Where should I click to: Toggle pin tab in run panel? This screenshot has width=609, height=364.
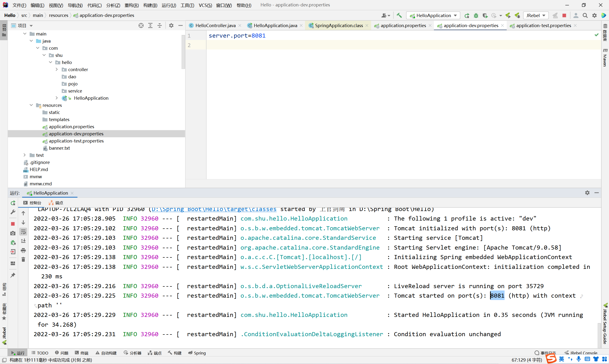13,275
